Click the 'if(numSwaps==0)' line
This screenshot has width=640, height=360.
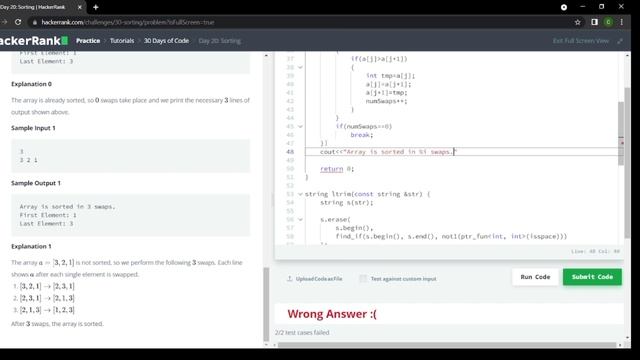point(364,126)
